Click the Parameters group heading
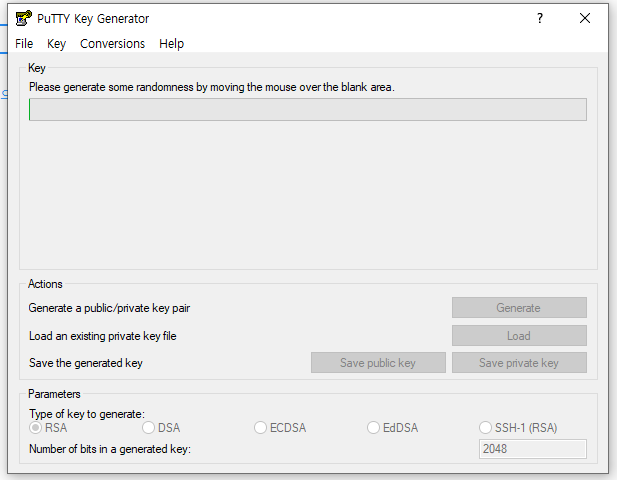 pyautogui.click(x=54, y=394)
